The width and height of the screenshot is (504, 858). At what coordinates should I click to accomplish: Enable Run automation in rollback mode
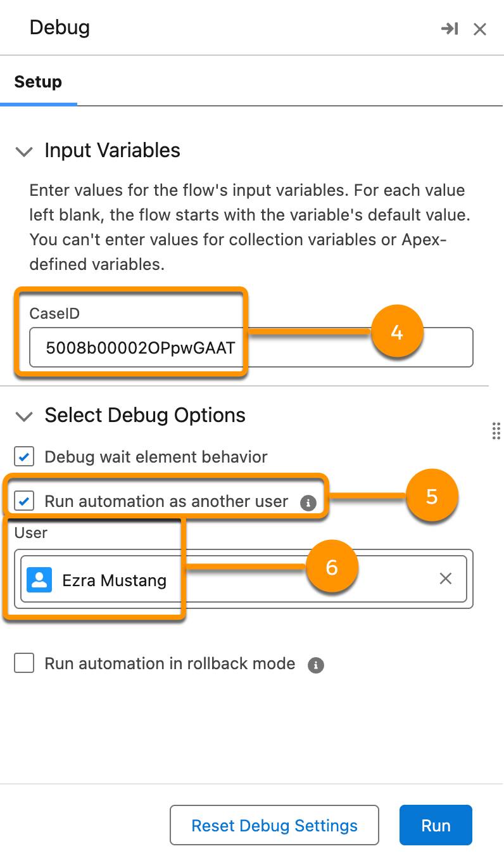[23, 663]
